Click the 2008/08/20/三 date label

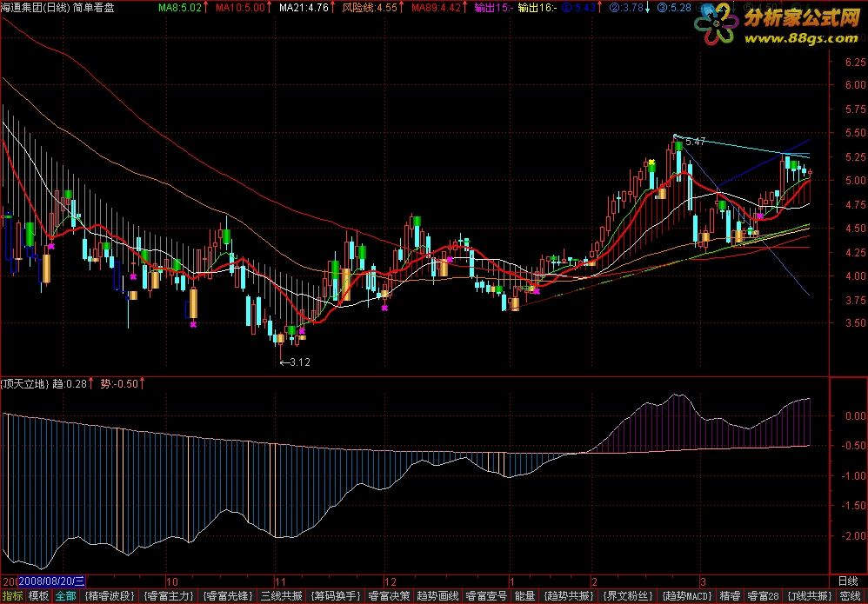[52, 581]
